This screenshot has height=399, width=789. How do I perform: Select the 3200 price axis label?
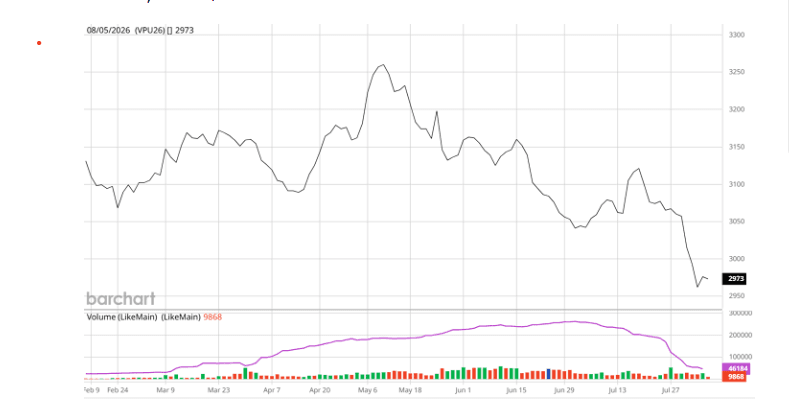click(736, 109)
